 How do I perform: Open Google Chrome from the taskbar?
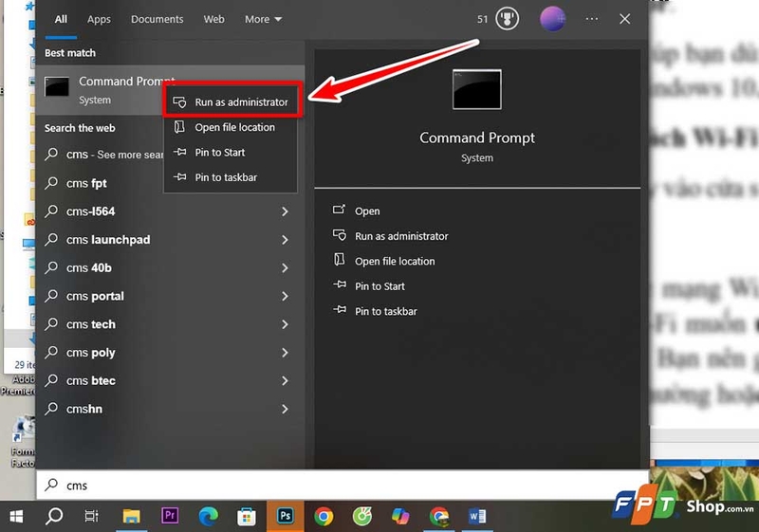click(324, 517)
